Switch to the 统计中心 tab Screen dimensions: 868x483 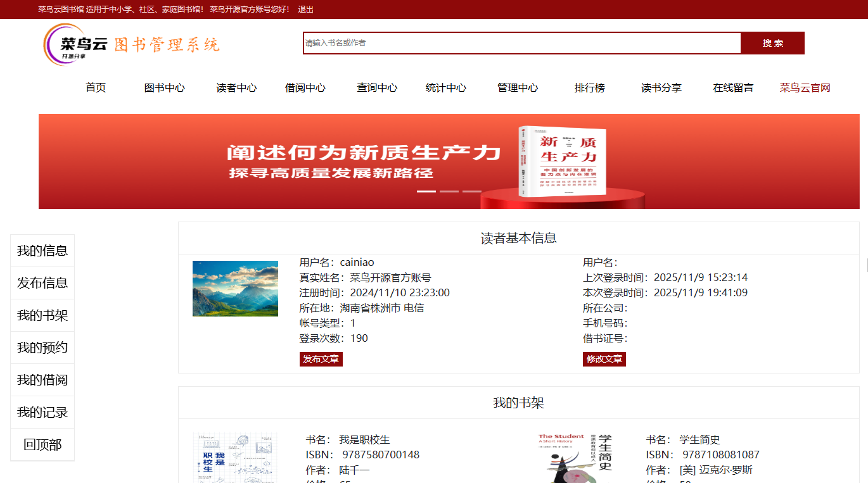[446, 88]
